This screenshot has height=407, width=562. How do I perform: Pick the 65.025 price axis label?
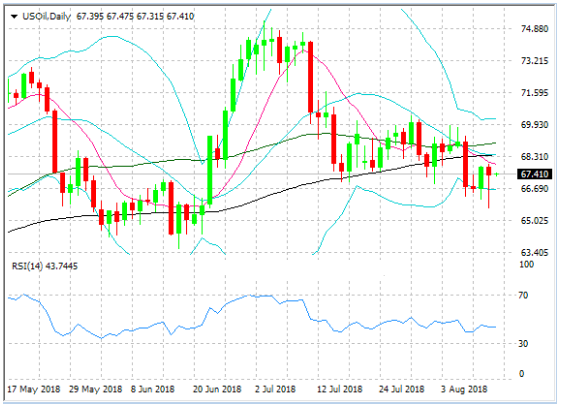coord(534,221)
